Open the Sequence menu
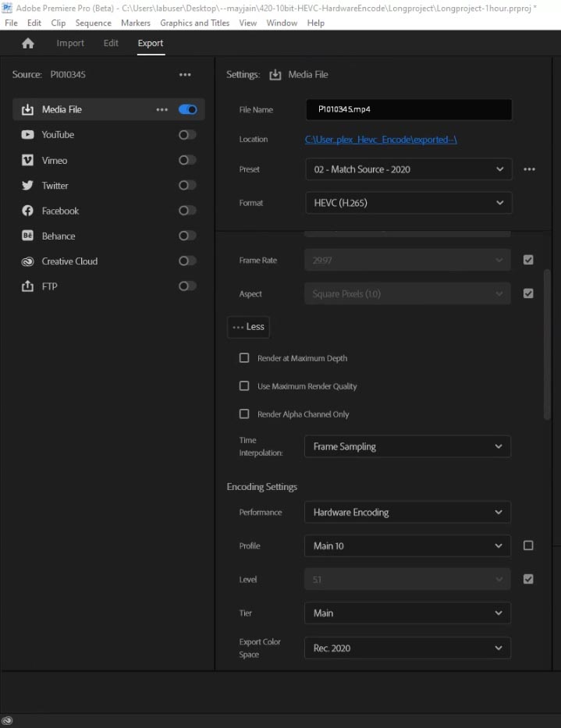 (x=94, y=23)
